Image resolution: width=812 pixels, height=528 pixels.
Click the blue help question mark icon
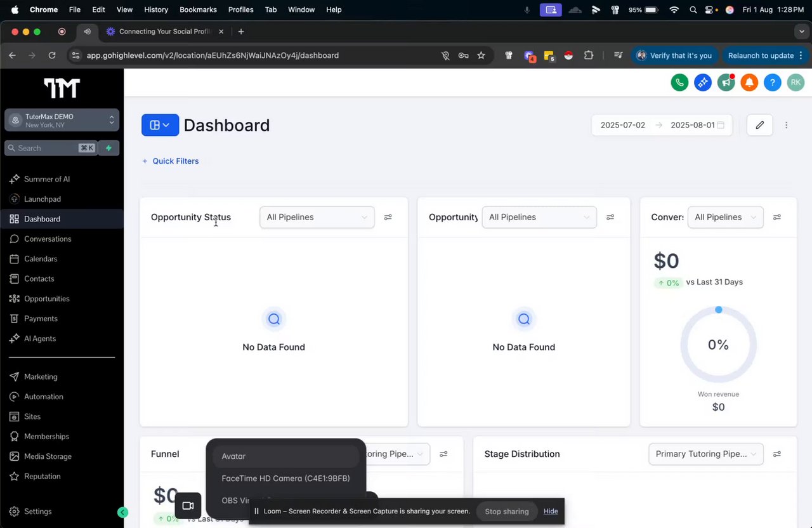(772, 82)
